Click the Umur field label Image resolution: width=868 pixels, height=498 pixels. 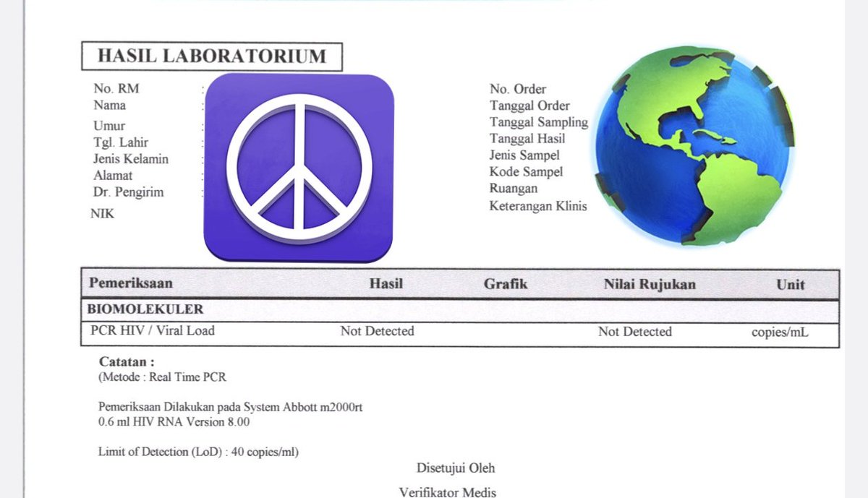point(109,126)
